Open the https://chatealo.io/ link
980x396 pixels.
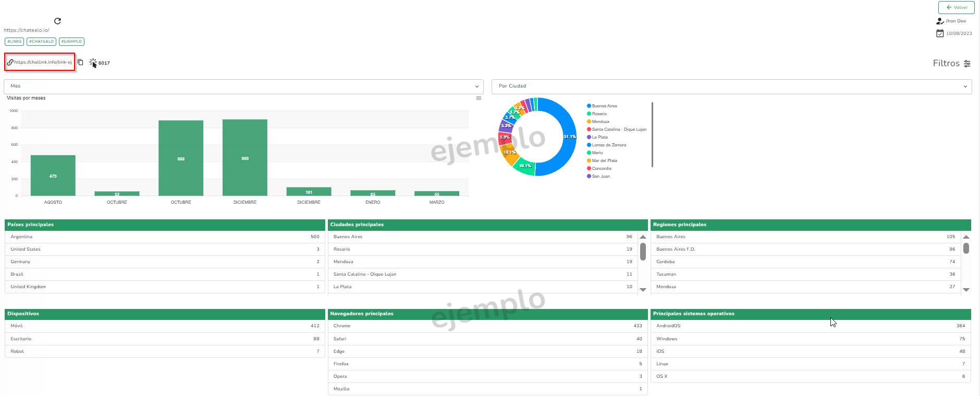(27, 30)
